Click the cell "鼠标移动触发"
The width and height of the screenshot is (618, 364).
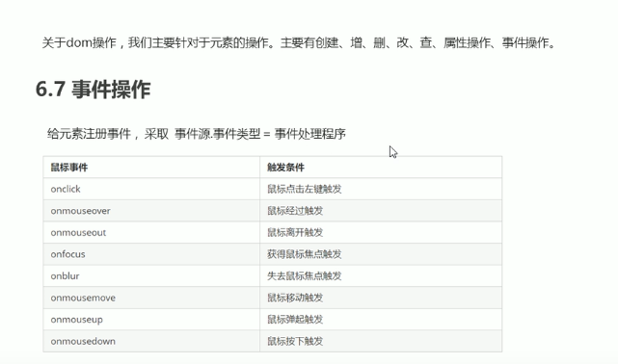coord(381,298)
